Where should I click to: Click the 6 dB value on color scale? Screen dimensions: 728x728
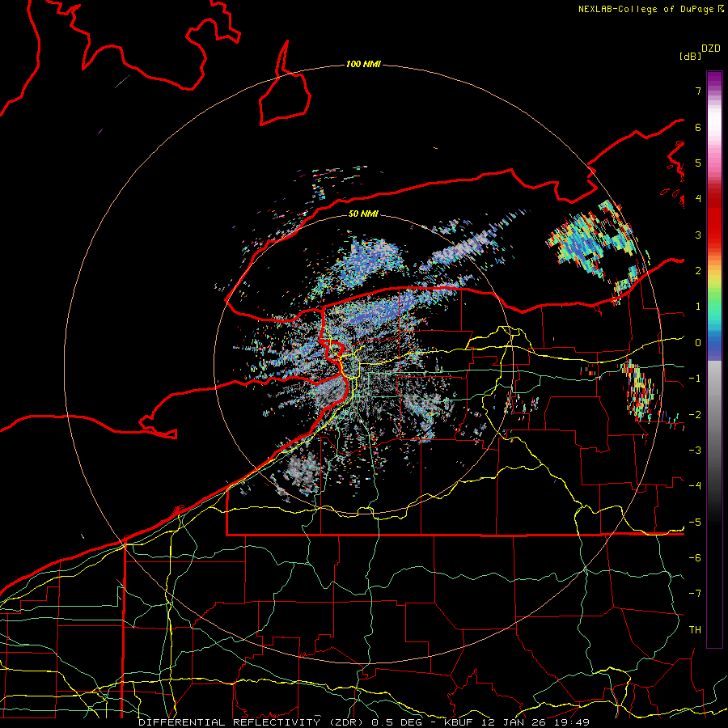pos(698,127)
